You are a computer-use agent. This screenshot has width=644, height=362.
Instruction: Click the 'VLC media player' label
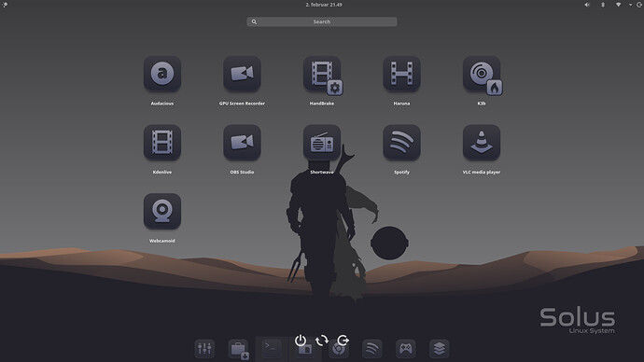[482, 172]
